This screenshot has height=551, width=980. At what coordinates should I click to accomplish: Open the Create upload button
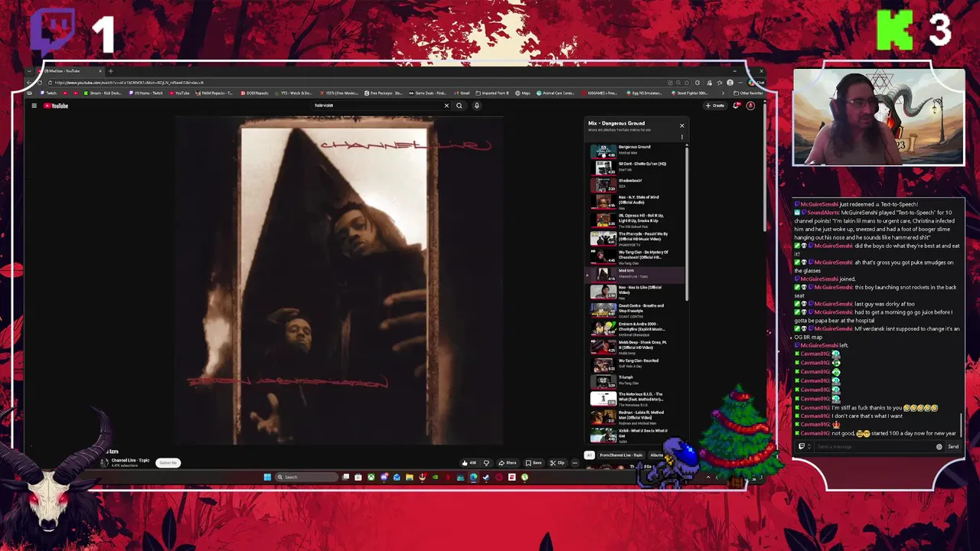click(715, 106)
